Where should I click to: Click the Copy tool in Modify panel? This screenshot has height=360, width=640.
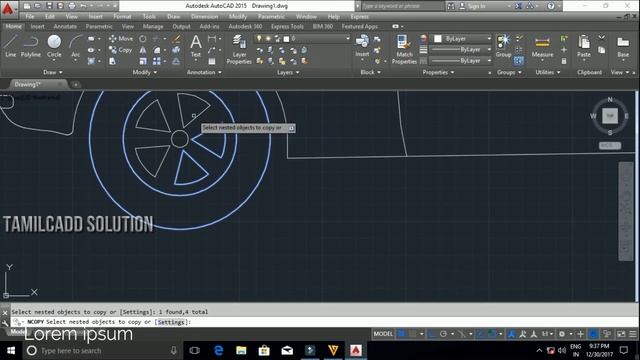coord(120,50)
